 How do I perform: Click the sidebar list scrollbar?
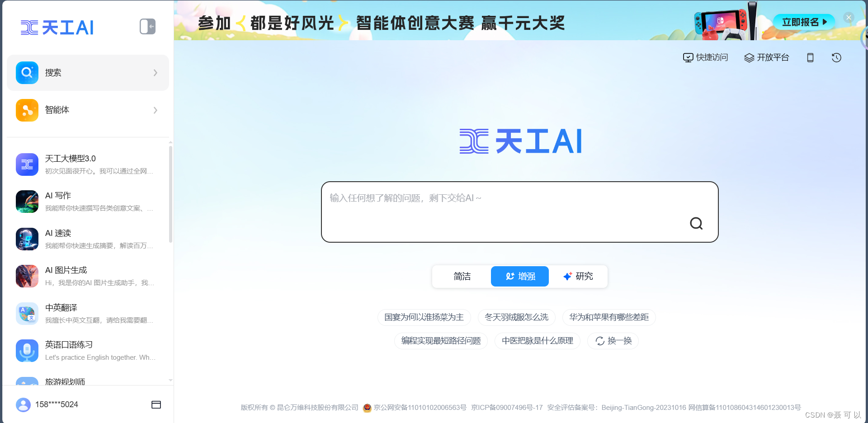point(170,194)
